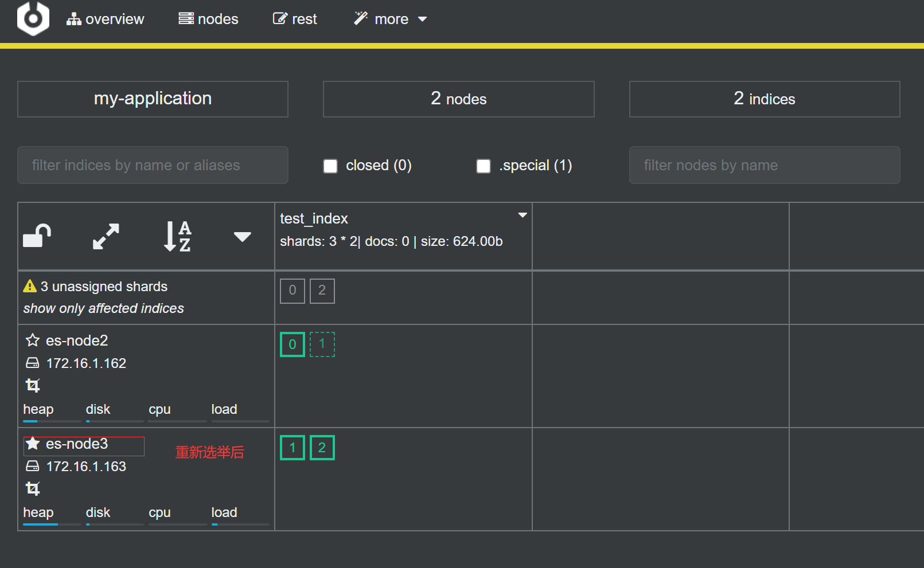Select unassigned shard 0
The image size is (924, 568).
tap(293, 291)
